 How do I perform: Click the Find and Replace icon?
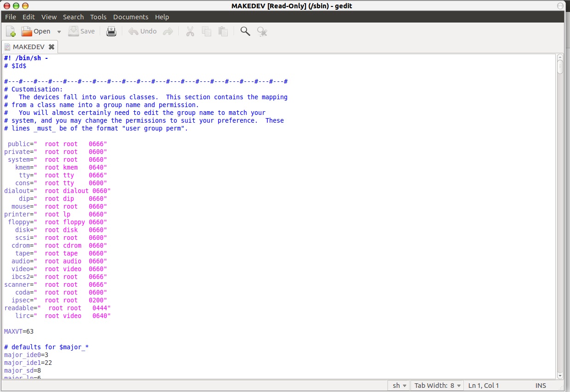click(x=262, y=31)
